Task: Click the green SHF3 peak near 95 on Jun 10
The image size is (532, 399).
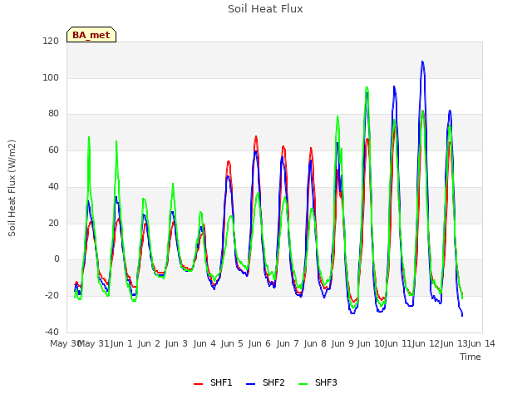Action: tap(367, 87)
